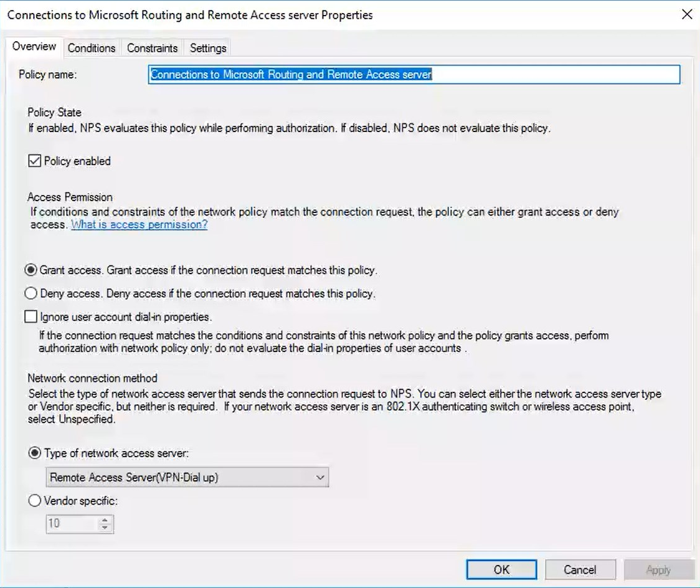The image size is (700, 588).
Task: Select the Grant access radio option
Action: click(31, 271)
